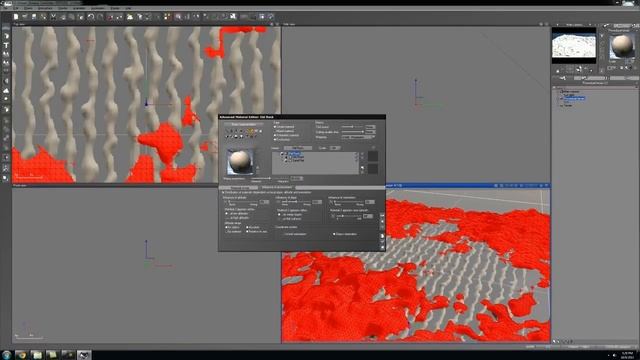640x360 pixels.
Task: Select Simple material type
Action: coord(285,127)
